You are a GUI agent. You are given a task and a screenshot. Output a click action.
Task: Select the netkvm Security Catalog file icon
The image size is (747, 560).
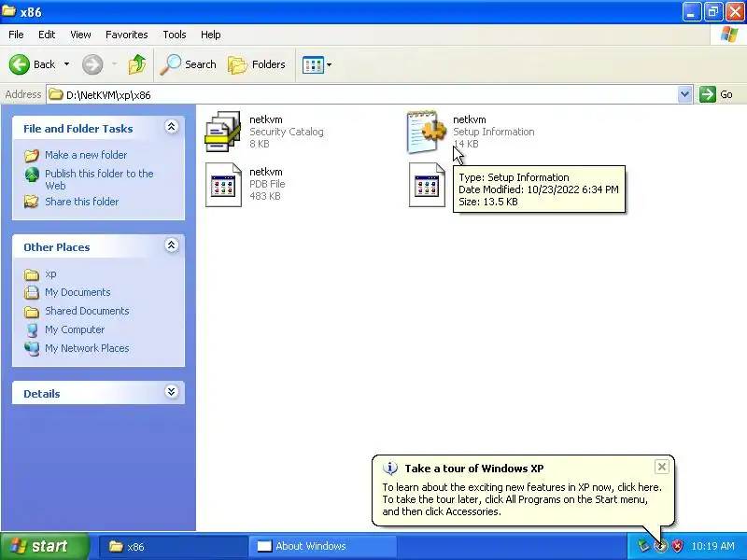222,132
